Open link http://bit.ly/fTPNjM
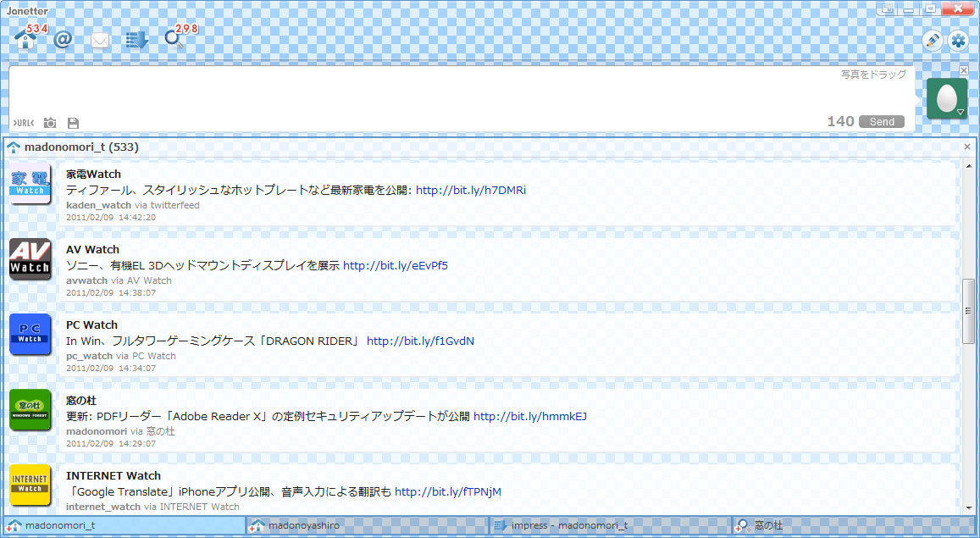 coord(447,492)
